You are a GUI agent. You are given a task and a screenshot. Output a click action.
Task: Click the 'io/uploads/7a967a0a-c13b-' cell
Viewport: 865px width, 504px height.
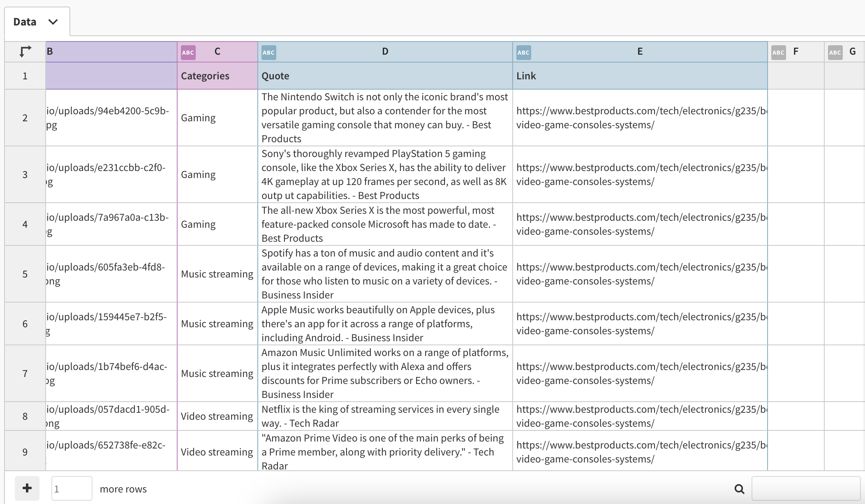click(111, 224)
